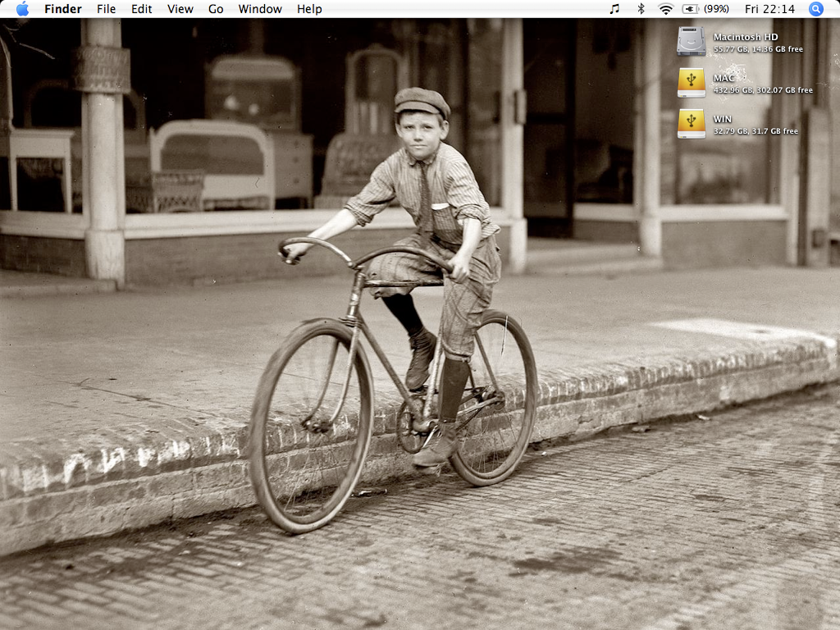Click the '432.96 GB, 302.07 GB free' text
Image resolution: width=840 pixels, height=630 pixels.
point(763,90)
